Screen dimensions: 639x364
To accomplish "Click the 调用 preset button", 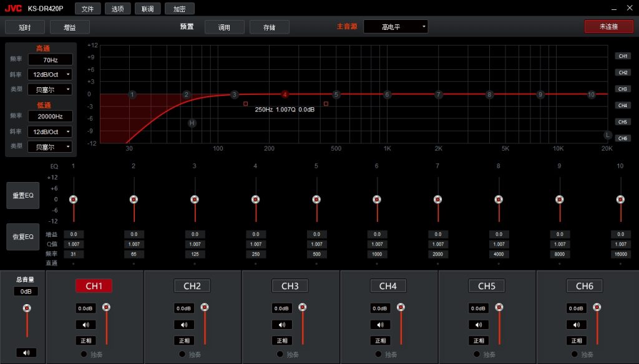I will [224, 27].
